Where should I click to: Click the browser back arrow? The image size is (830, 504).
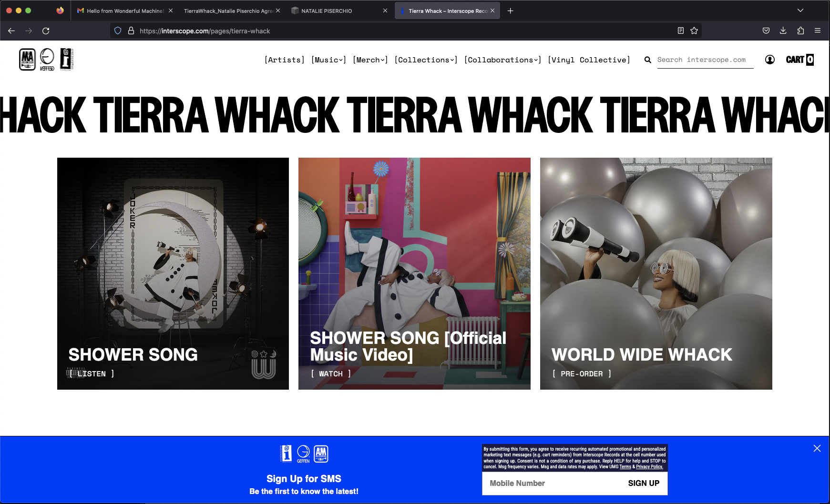pyautogui.click(x=11, y=31)
